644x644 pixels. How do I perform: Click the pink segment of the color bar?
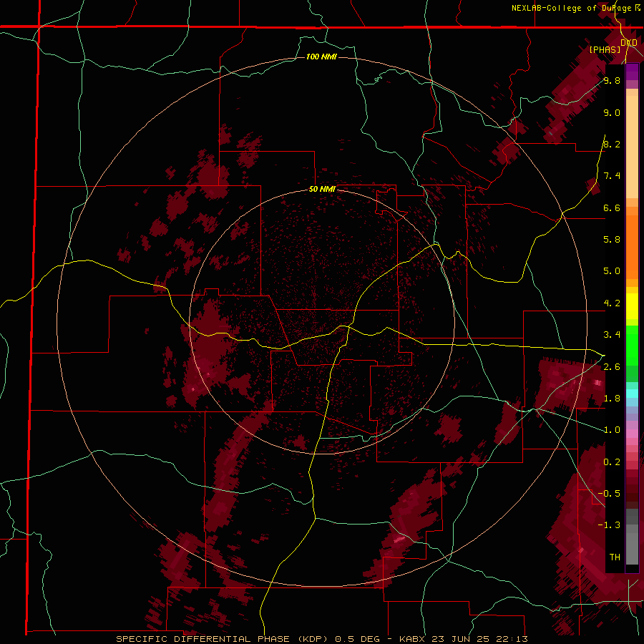pos(632,434)
